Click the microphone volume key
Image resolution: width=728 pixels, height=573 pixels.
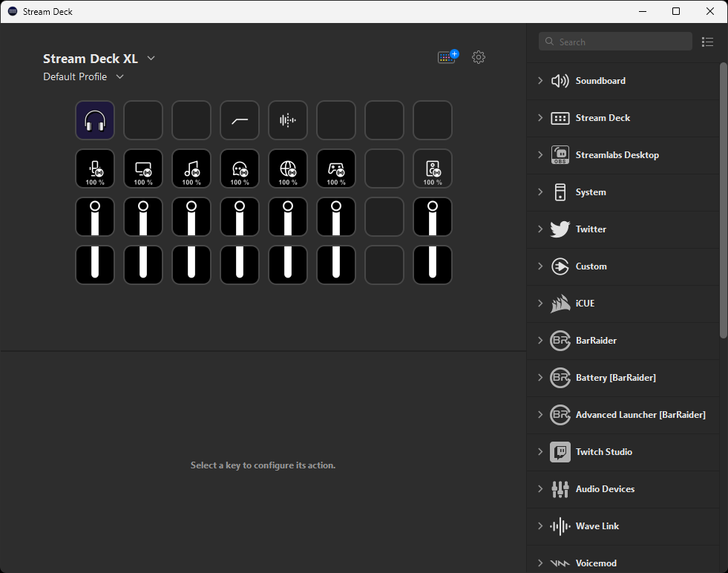pyautogui.click(x=95, y=168)
